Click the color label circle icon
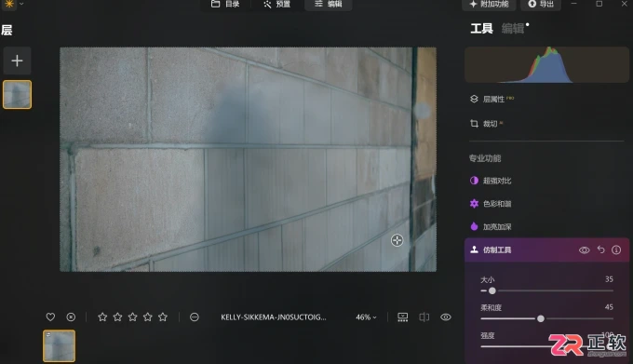 [195, 317]
